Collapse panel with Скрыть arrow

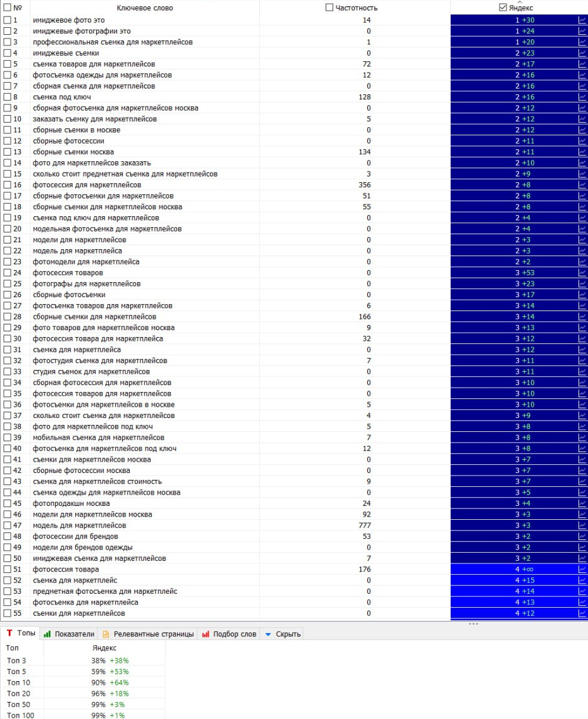268,634
